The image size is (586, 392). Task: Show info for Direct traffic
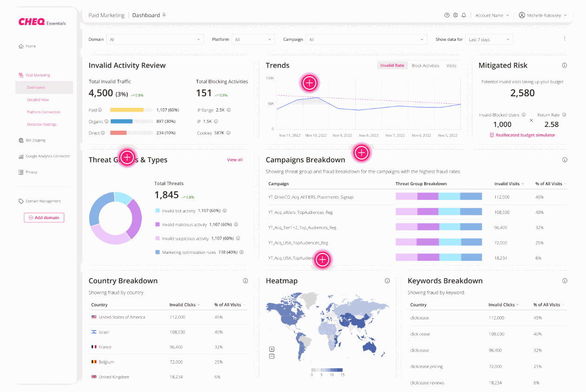click(x=103, y=133)
